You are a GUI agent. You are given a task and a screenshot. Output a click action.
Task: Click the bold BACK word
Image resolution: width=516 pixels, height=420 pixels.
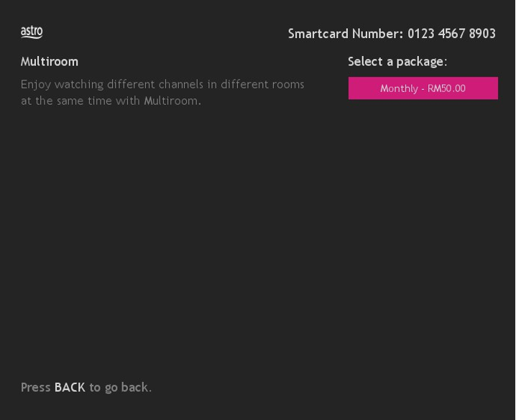click(x=70, y=387)
